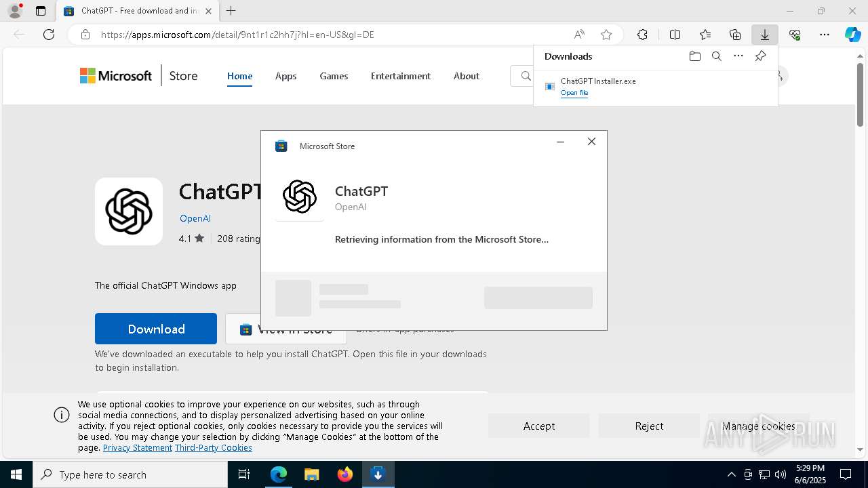This screenshot has height=488, width=868.
Task: Open Edge Settings and more menu
Action: tap(825, 35)
